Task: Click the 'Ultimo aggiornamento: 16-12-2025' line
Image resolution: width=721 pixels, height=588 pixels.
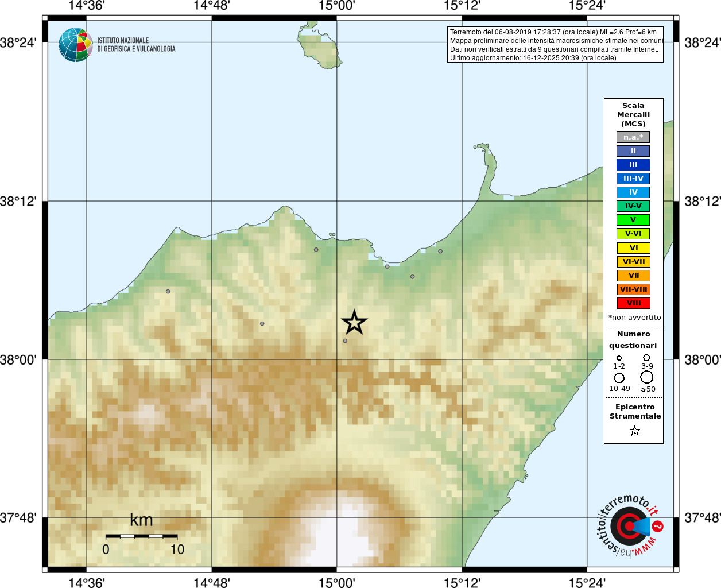Action: pos(533,58)
